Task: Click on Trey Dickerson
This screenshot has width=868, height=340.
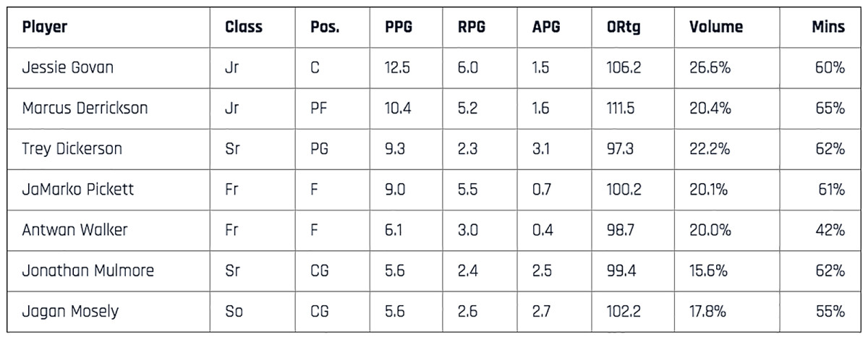Action: coord(72,149)
